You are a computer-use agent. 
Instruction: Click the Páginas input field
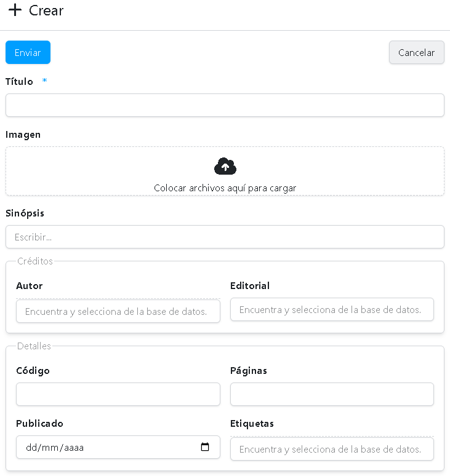pos(332,394)
